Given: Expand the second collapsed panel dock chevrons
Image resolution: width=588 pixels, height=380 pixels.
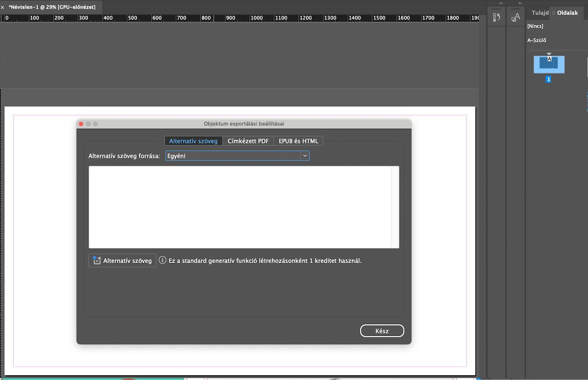Looking at the screenshot, I should point(520,3).
